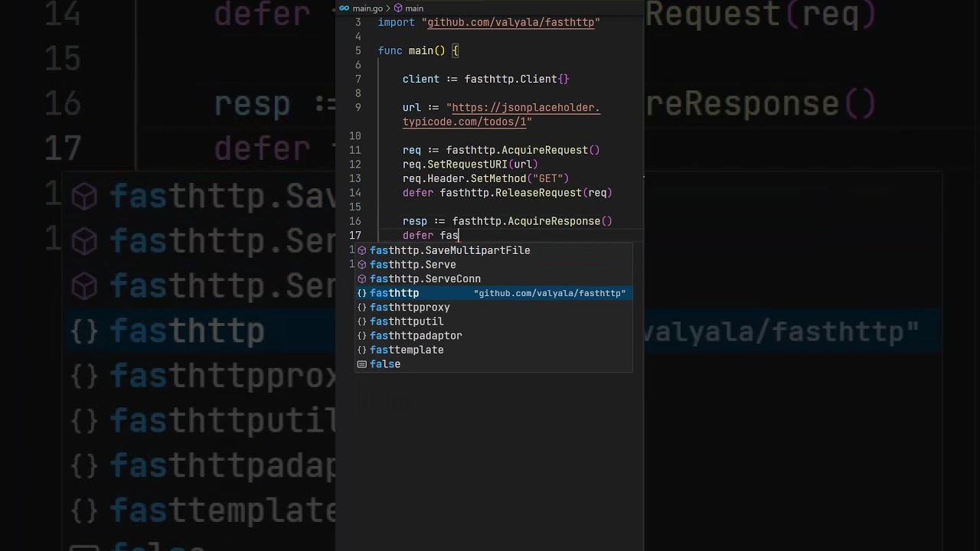Image resolution: width=980 pixels, height=551 pixels.
Task: Accept the highlighted fasthttp package suggestion
Action: point(493,293)
